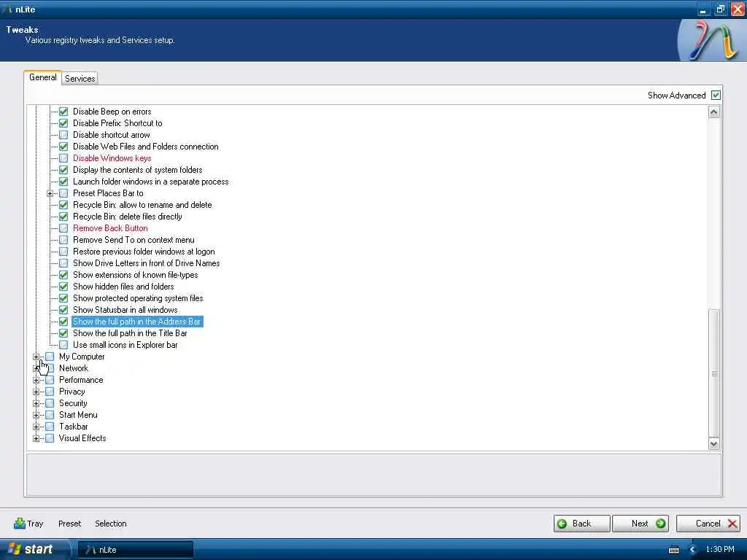Expand the Privacy tree node

coord(36,392)
